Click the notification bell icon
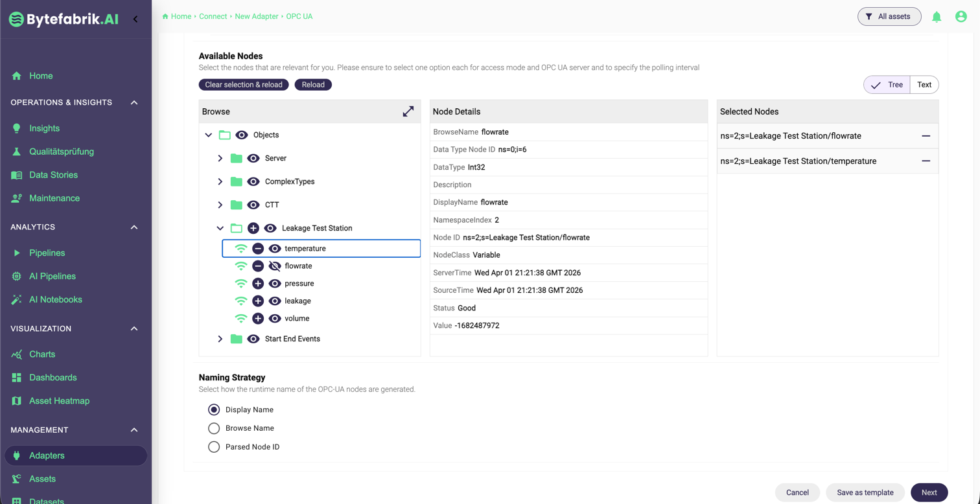 pos(937,17)
